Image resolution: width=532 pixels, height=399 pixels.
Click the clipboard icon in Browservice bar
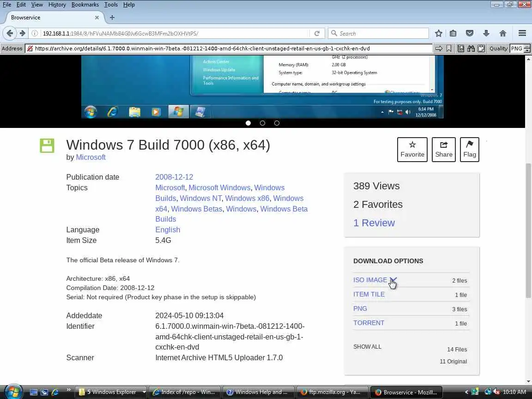tap(481, 48)
